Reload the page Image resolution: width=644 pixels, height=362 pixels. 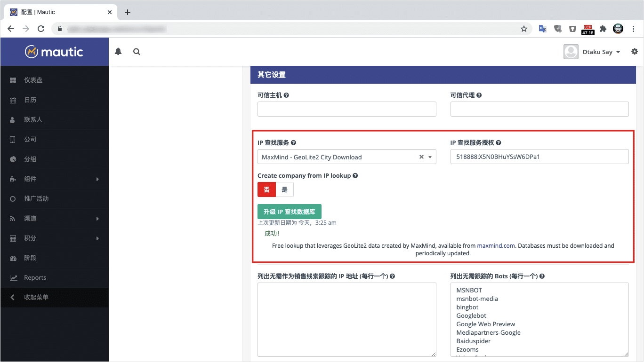point(41,29)
